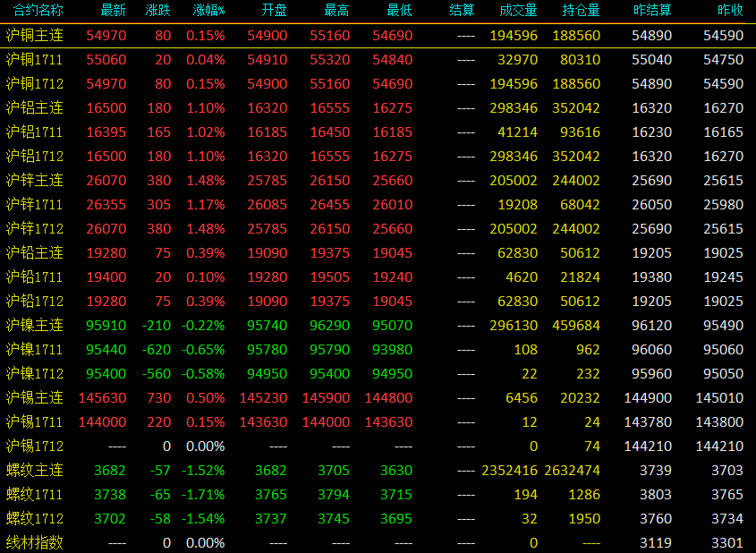Open the 螺纹主连 contract row
The width and height of the screenshot is (756, 553).
point(378,470)
